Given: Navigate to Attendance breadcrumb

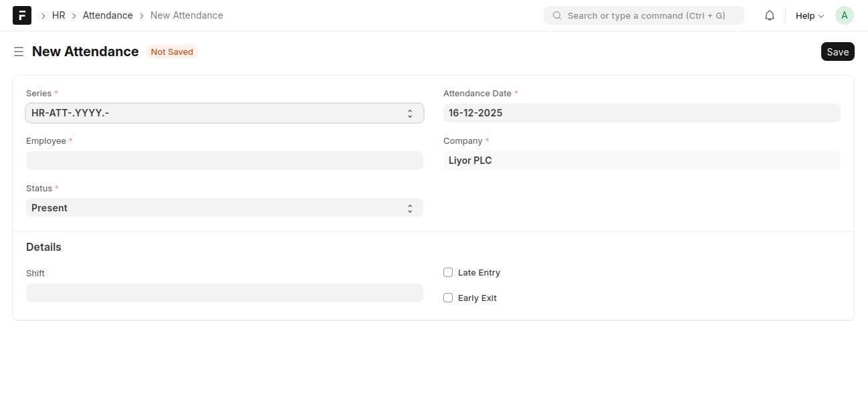Looking at the screenshot, I should point(108,15).
